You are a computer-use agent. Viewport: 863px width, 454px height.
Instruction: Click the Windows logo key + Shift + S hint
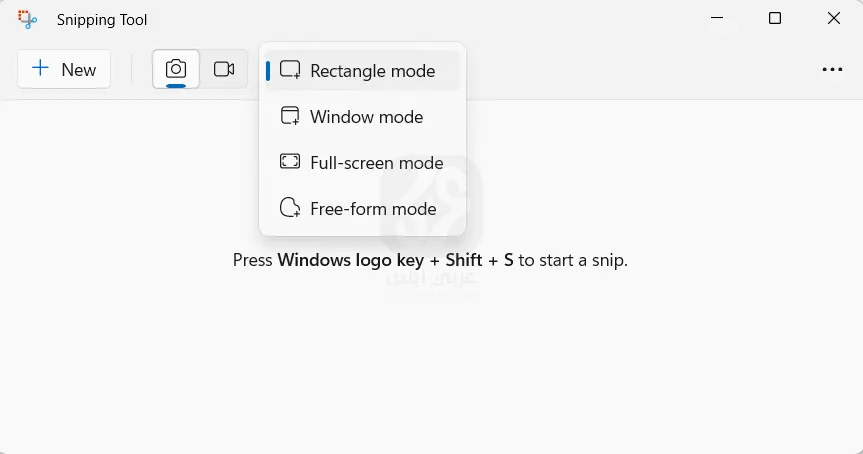point(430,260)
